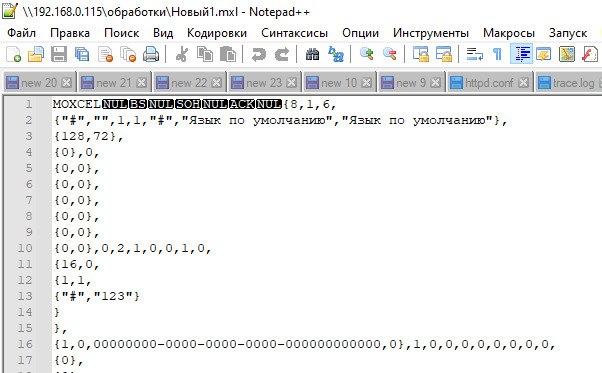Switch to the new 20 tab
602x373 pixels.
coord(39,83)
